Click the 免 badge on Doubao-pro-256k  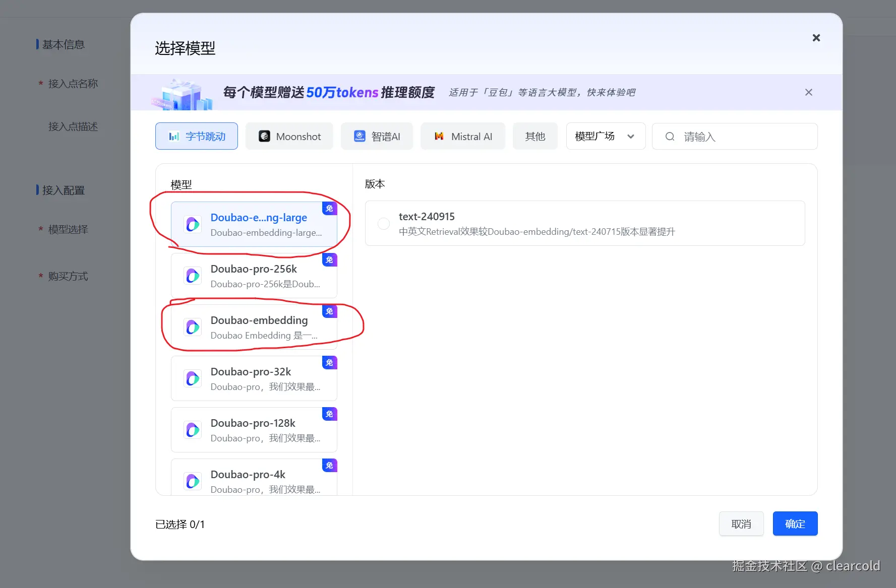coord(330,260)
